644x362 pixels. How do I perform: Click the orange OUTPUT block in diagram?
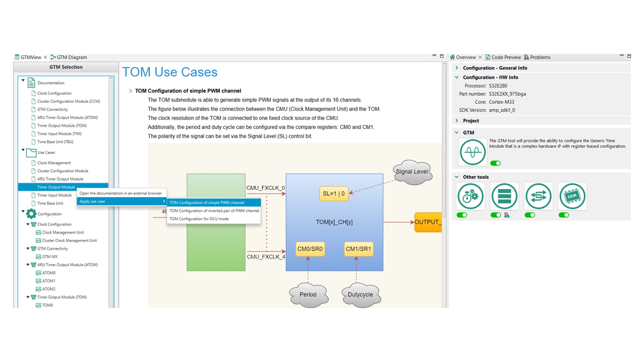click(x=428, y=222)
